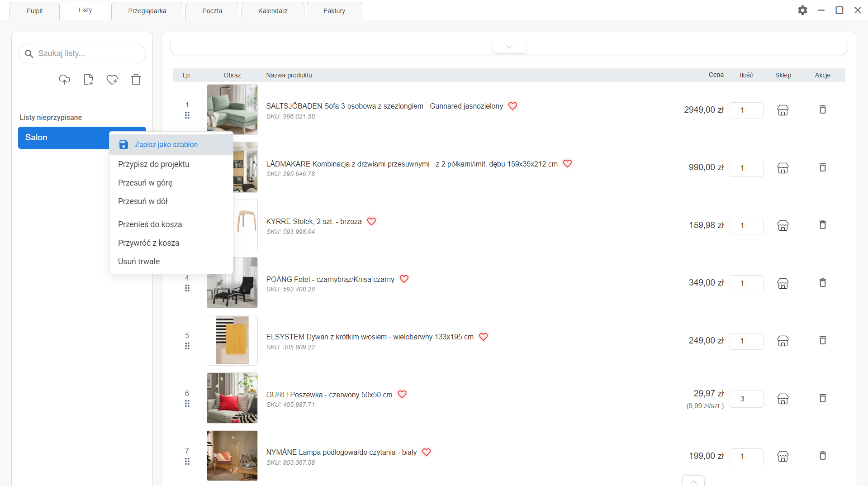The image size is (868, 486).
Task: Delete the POÄNG Fotel row
Action: click(x=822, y=283)
